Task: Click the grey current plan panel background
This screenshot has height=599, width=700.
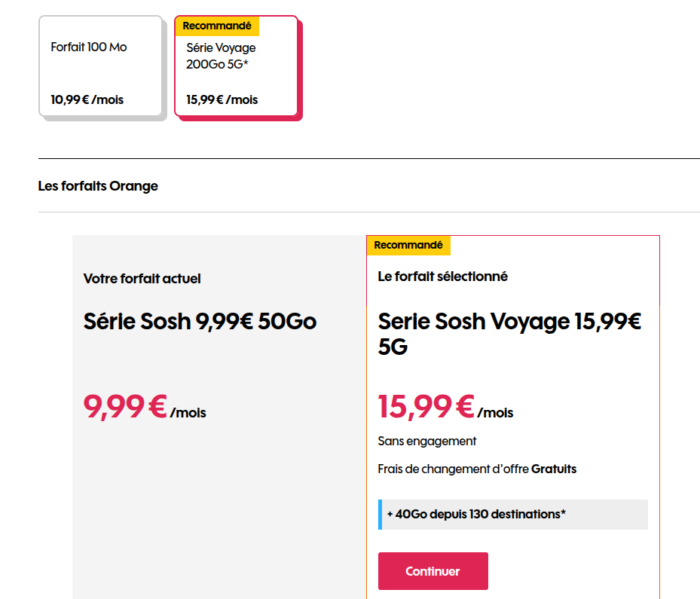Action: (219, 512)
